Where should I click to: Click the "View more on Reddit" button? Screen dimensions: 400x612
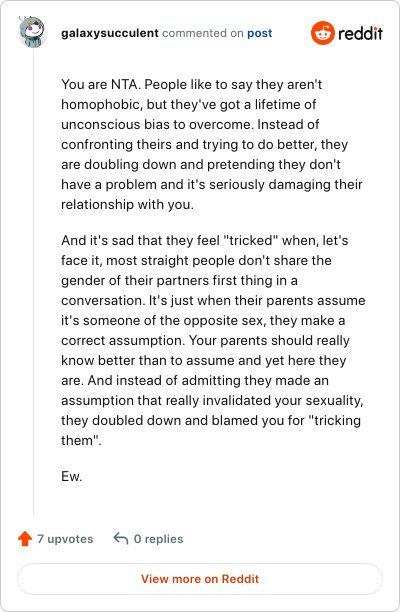(x=200, y=578)
